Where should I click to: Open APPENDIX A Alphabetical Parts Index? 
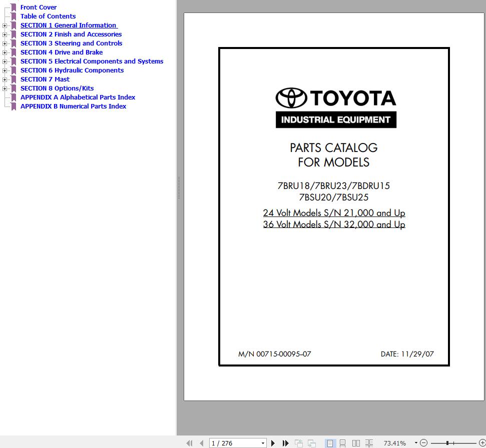(x=78, y=97)
